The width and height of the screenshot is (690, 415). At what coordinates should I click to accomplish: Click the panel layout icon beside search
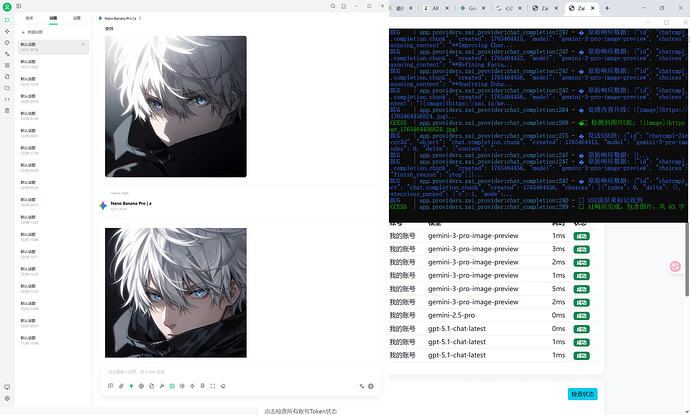pyautogui.click(x=344, y=6)
